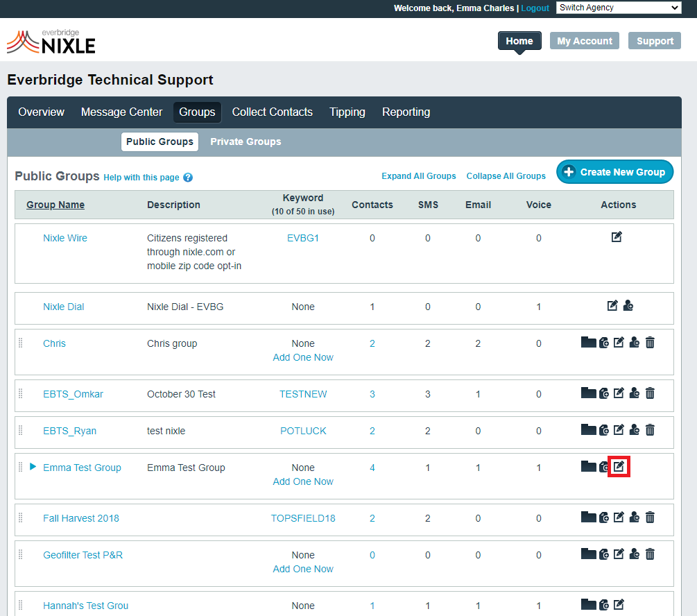Open the Nixle Wire group link
Screen dimensions: 697x616
point(65,238)
